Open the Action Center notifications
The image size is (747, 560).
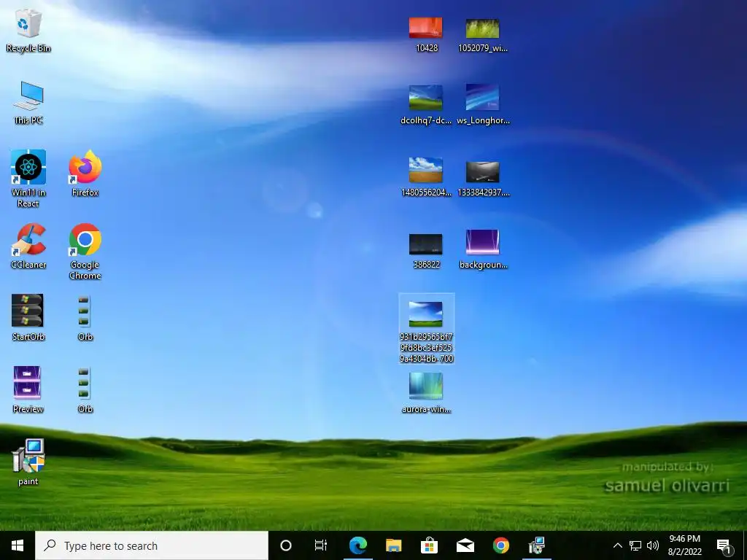pos(724,545)
